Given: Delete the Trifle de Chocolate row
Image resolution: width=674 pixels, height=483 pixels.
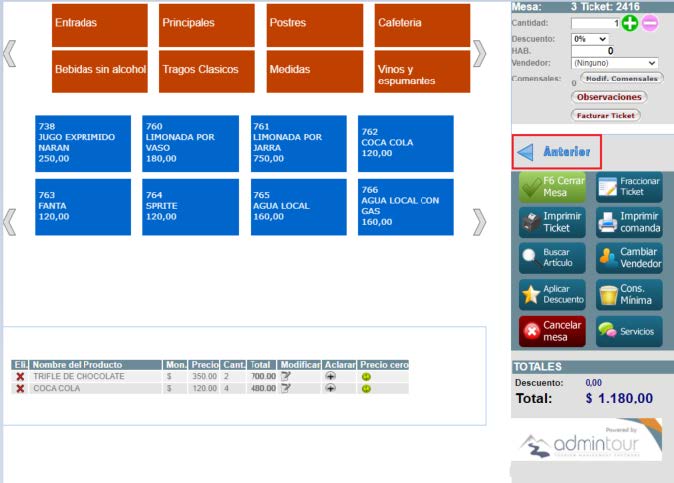Looking at the screenshot, I should (x=20, y=377).
